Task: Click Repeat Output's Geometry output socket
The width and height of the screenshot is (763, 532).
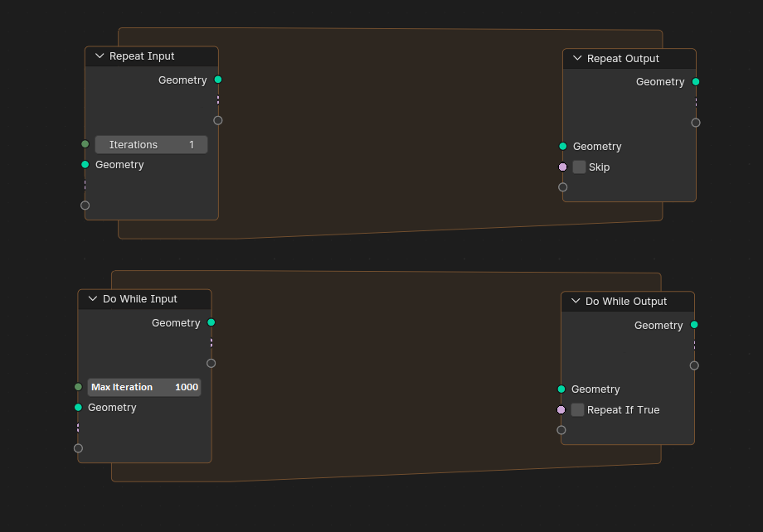Action: tap(696, 82)
